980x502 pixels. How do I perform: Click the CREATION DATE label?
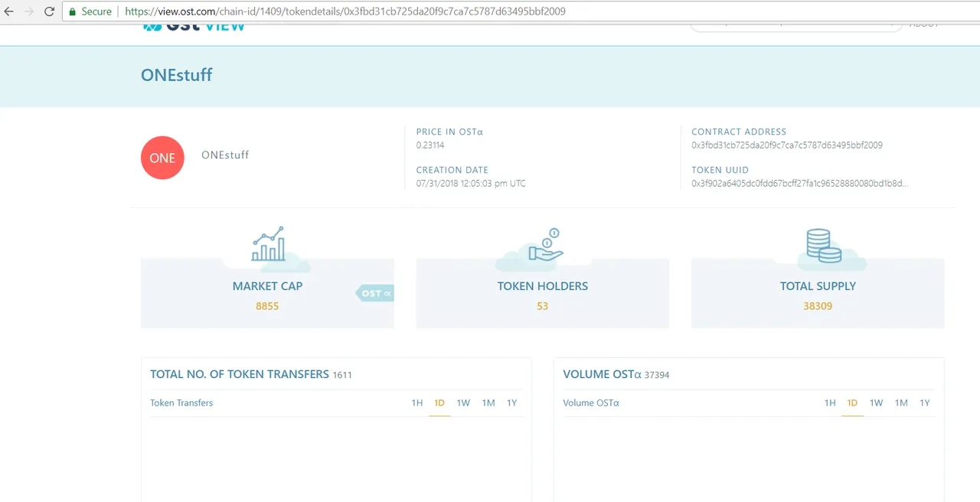point(452,170)
